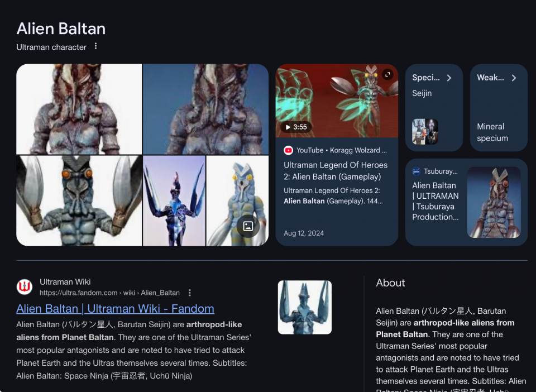Click the expand icon on the video thumbnail
The height and width of the screenshot is (392, 536).
click(x=387, y=74)
